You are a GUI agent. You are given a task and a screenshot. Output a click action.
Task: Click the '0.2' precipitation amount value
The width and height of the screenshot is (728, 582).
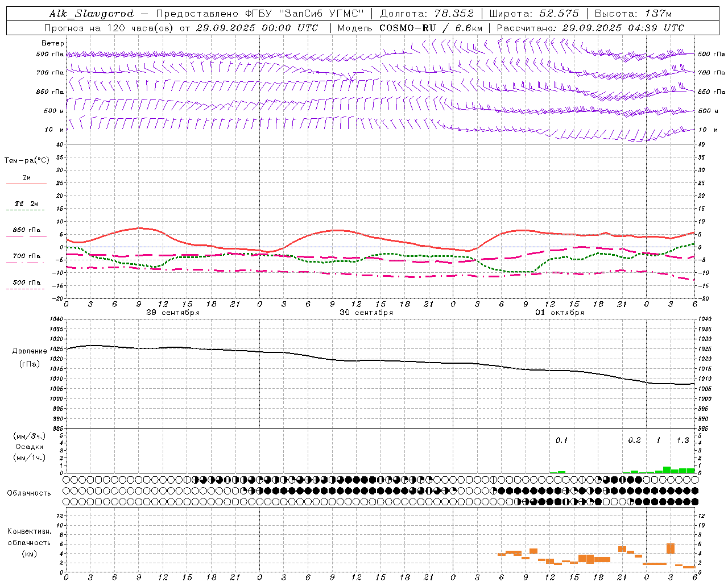click(x=634, y=440)
